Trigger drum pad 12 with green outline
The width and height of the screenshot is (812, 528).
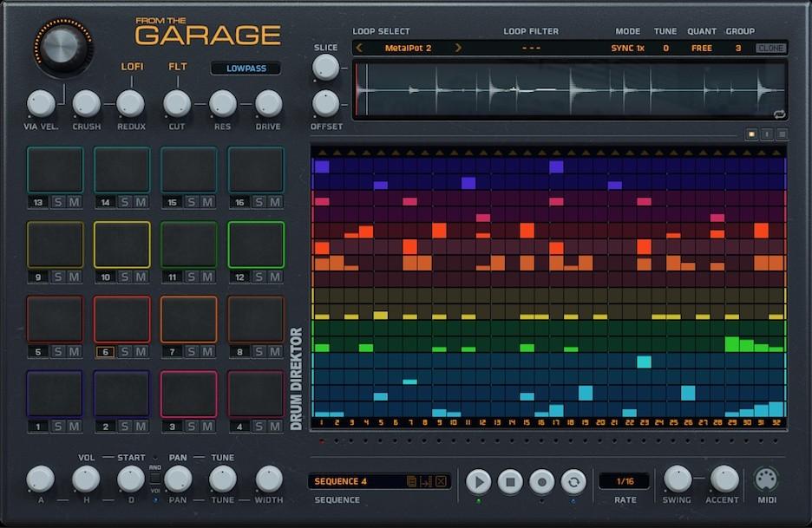(256, 244)
